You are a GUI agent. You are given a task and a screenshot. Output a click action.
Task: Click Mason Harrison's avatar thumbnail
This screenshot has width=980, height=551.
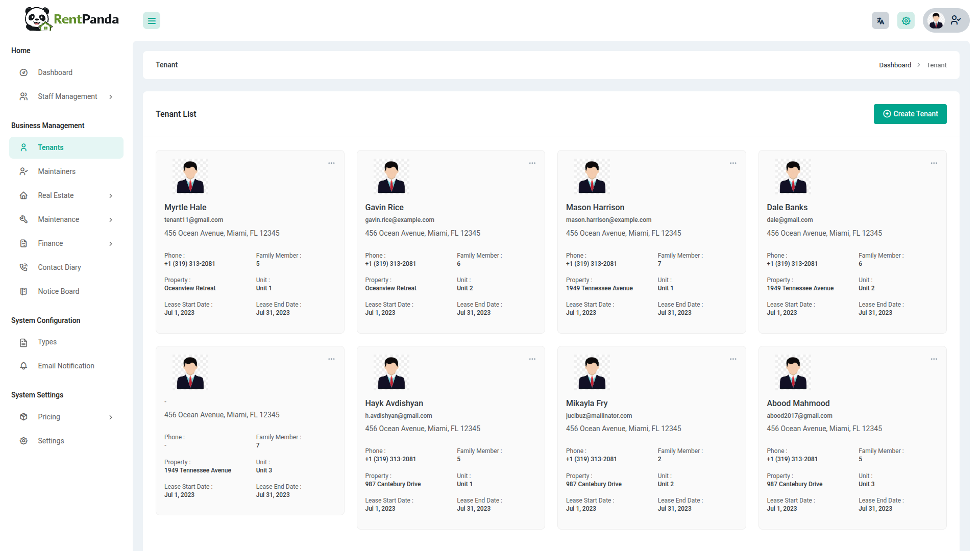(x=592, y=177)
